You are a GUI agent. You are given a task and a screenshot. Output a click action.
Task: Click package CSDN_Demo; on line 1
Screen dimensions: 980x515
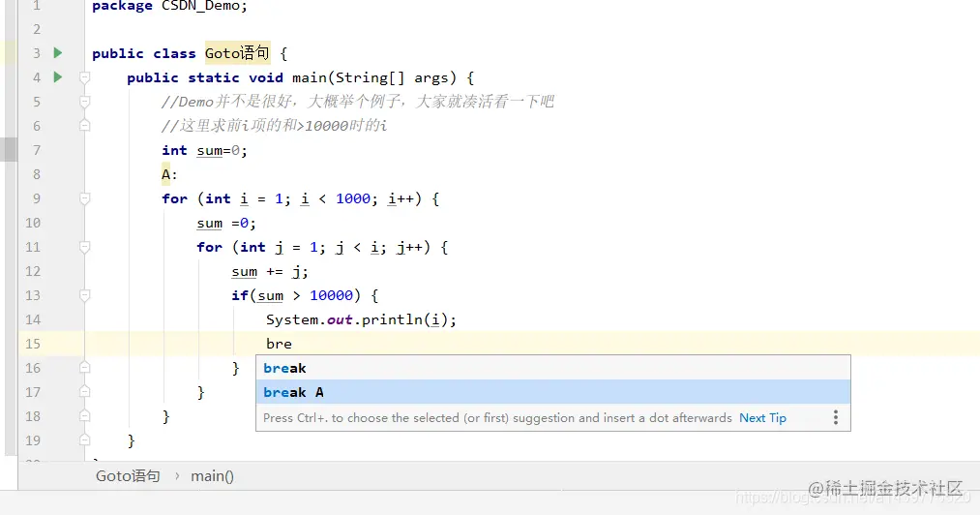[x=169, y=6]
